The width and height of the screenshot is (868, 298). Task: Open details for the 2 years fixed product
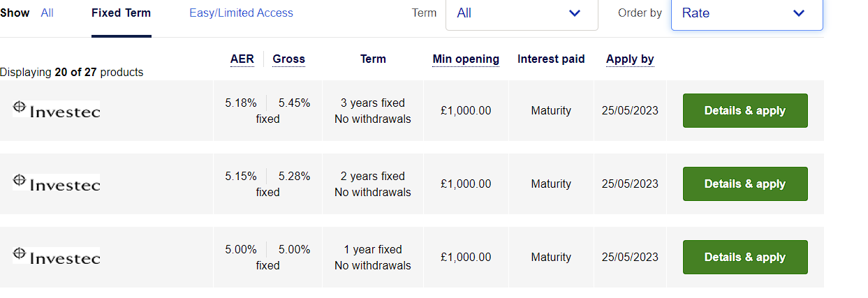(745, 184)
